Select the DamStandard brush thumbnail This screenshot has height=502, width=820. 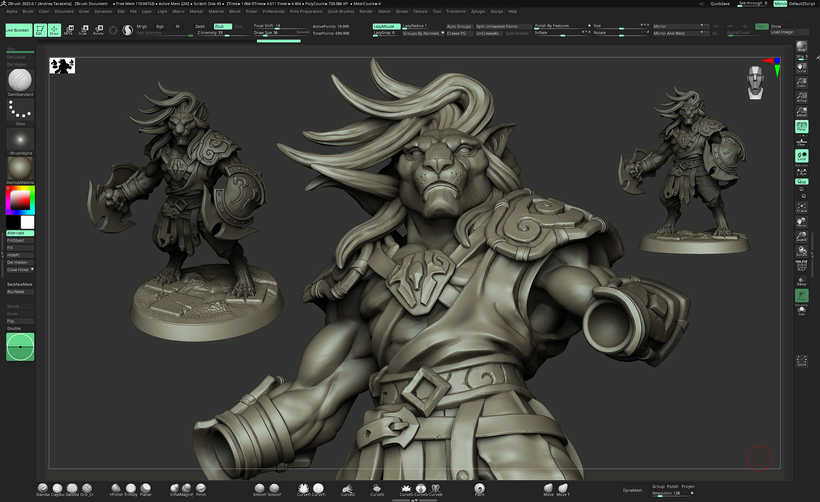tap(20, 80)
